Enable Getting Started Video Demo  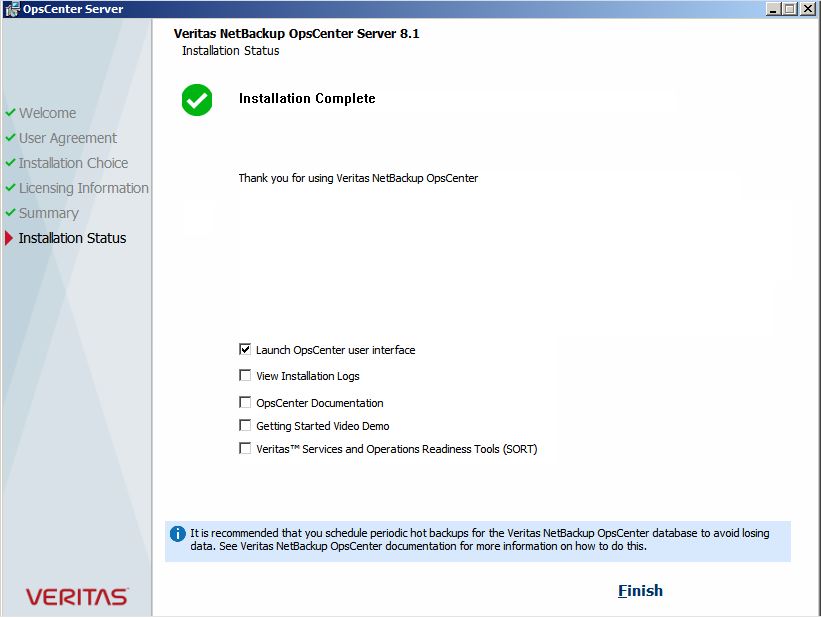(245, 425)
